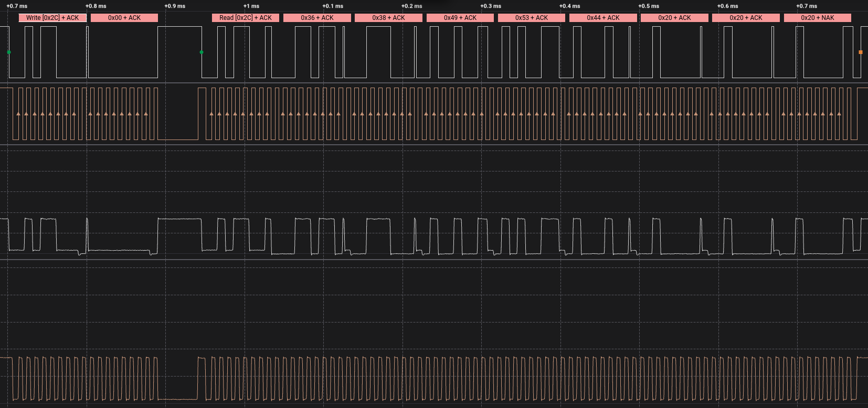Select the "0x00 + ACK" decoded bubble
The image size is (868, 408).
tap(124, 18)
